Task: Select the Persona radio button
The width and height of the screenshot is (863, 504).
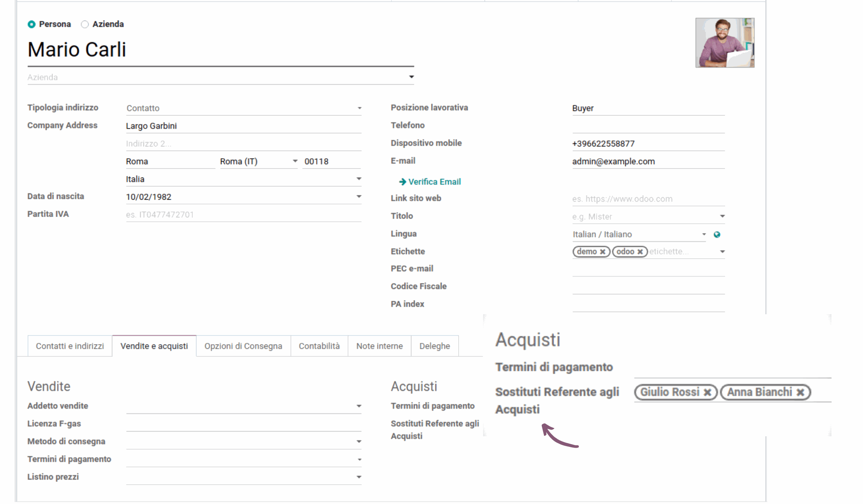Action: [x=31, y=24]
